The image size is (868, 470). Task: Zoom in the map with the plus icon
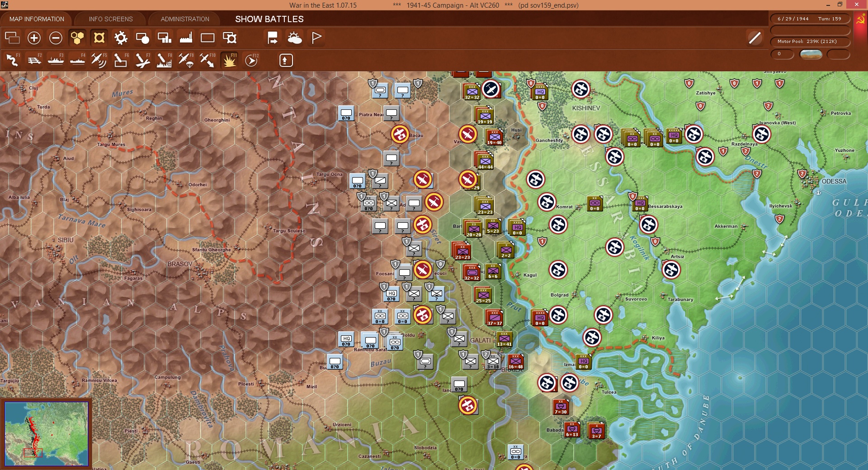click(x=34, y=38)
